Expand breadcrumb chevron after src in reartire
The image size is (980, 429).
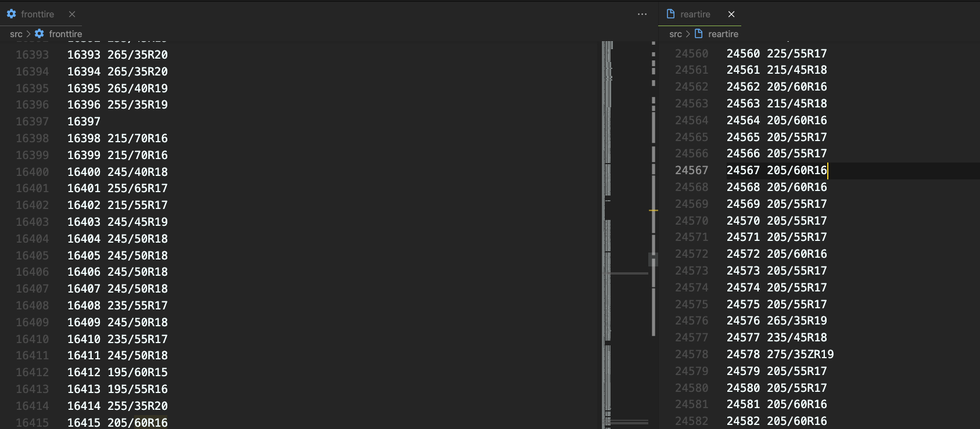(x=688, y=34)
